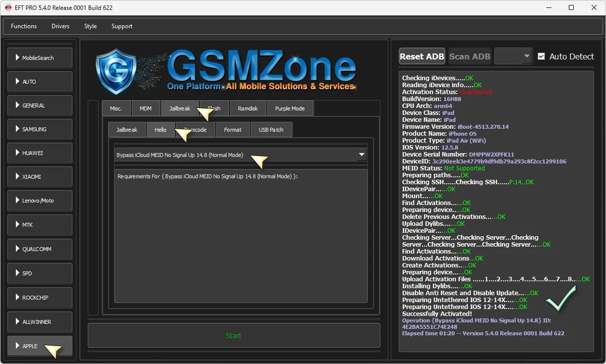Open the Functions menu
606x364 pixels.
pyautogui.click(x=24, y=26)
